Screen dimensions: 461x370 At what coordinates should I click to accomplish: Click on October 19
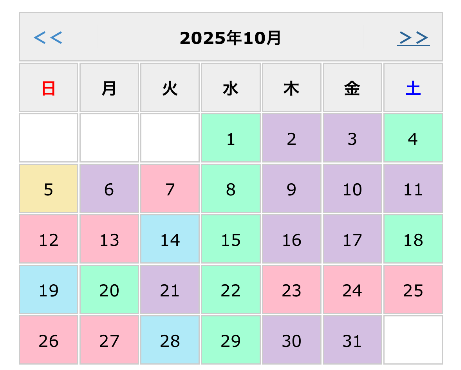coord(49,290)
